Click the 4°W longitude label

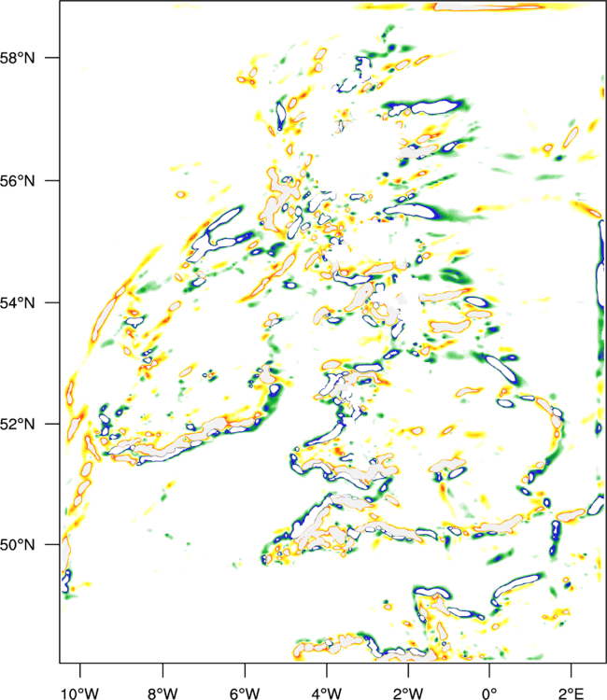coord(327,693)
